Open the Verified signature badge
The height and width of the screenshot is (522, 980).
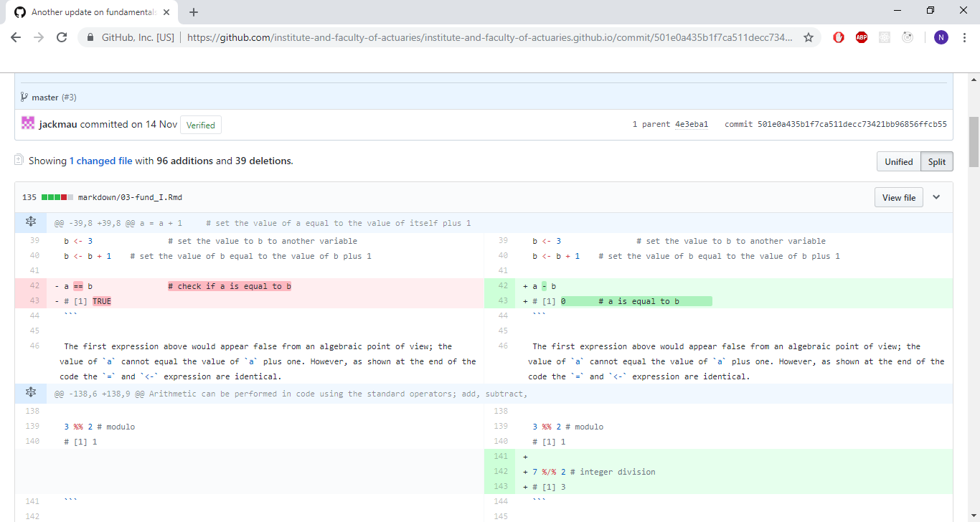pos(201,125)
